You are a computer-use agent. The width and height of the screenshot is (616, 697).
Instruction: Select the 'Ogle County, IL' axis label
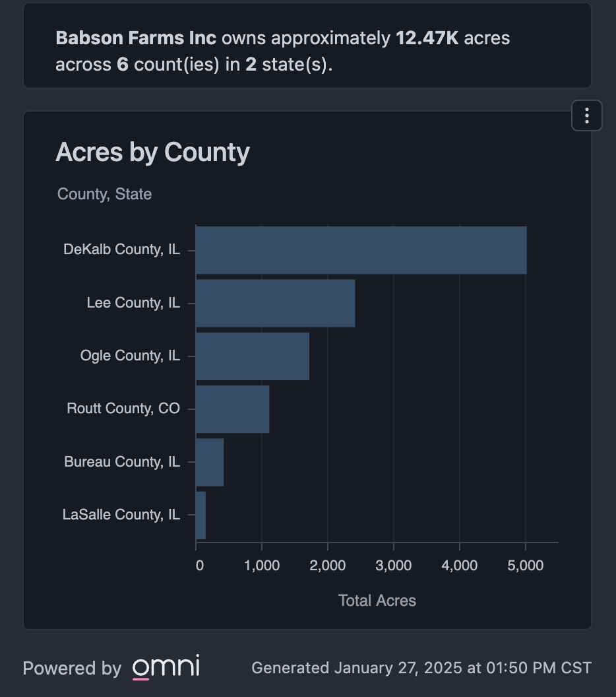pos(130,356)
